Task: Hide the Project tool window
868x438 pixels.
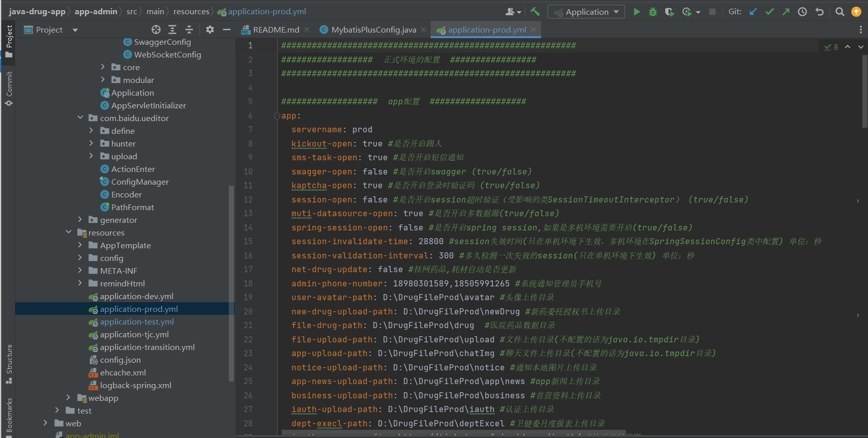Action: click(x=227, y=30)
